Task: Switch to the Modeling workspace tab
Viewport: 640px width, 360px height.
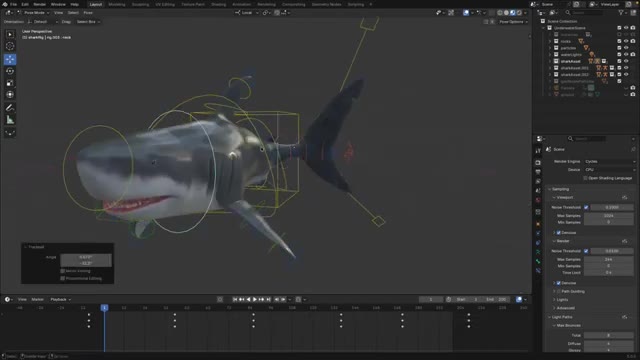Action: pos(117,4)
